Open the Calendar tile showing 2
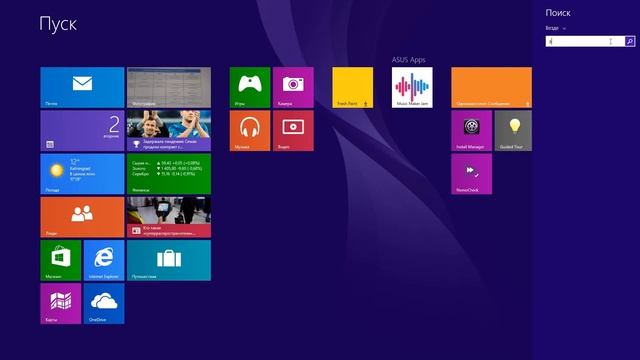The image size is (640, 360). [82, 131]
